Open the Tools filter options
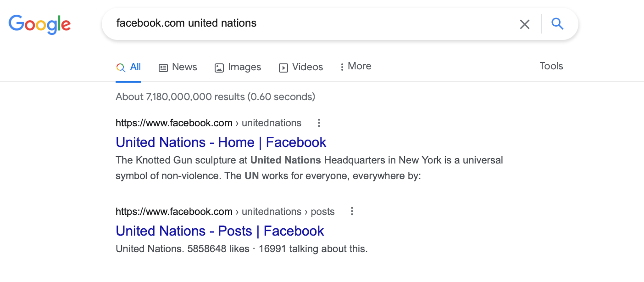Viewport: 644px width, 282px height. [551, 66]
